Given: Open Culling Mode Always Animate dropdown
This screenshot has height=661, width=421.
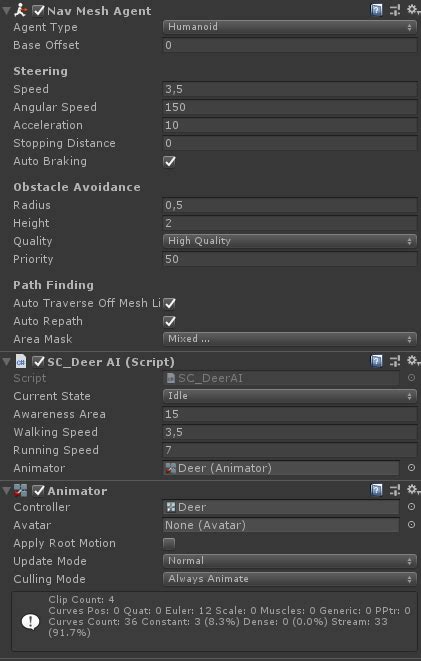Looking at the screenshot, I should point(290,579).
